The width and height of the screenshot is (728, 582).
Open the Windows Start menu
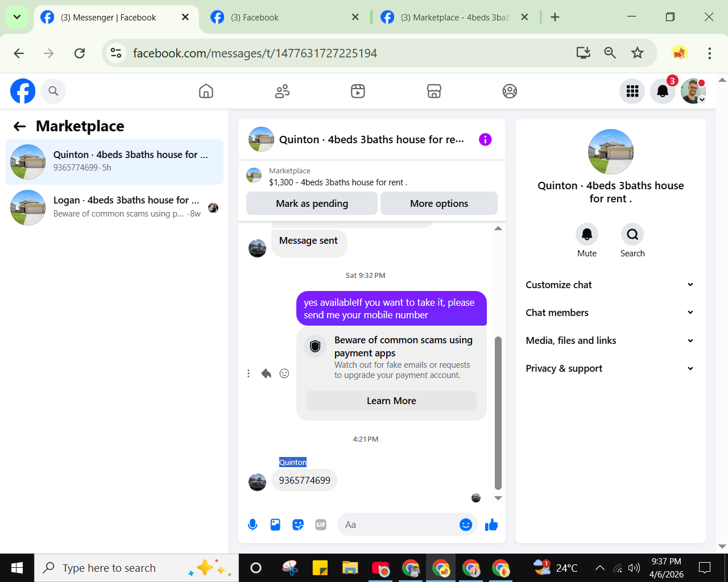pos(17,568)
